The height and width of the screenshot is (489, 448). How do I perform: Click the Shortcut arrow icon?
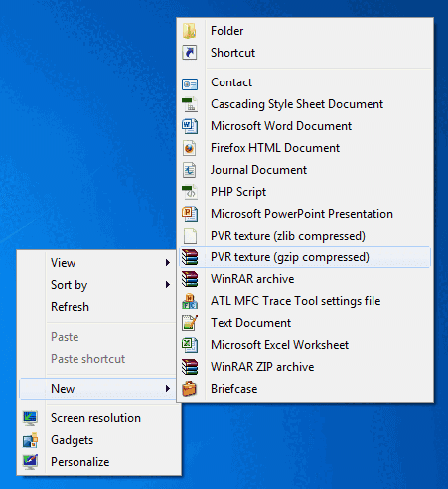point(190,53)
